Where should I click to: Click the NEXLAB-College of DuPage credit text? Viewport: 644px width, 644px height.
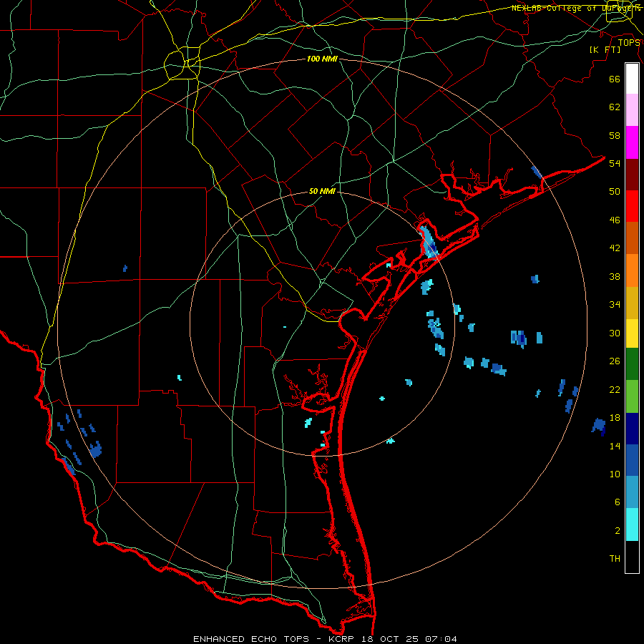pos(576,8)
